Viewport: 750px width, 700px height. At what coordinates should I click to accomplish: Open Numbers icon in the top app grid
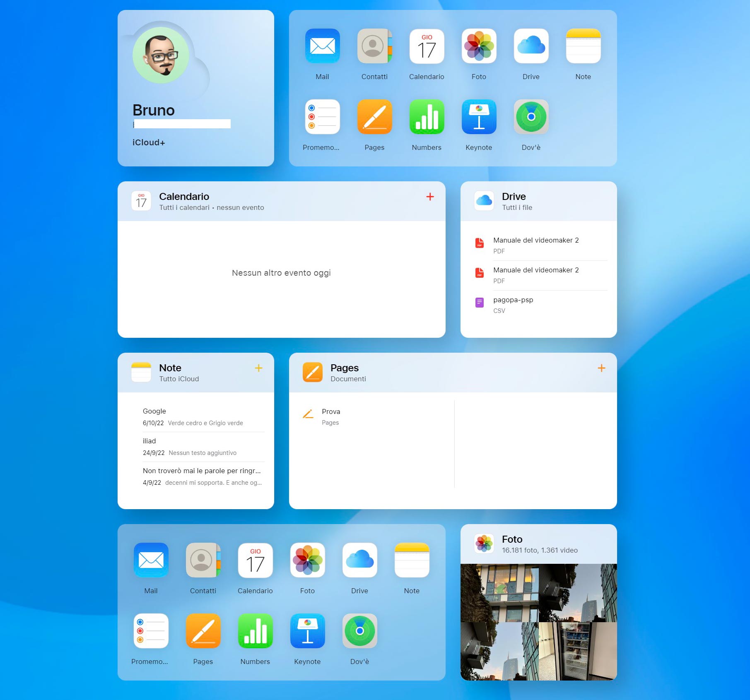point(427,117)
